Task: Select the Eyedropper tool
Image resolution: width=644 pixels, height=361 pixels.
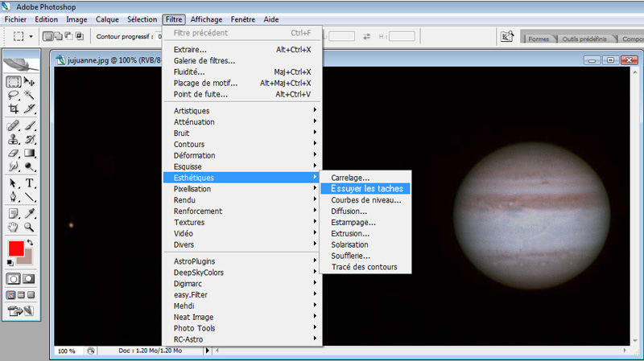Action: pos(29,213)
